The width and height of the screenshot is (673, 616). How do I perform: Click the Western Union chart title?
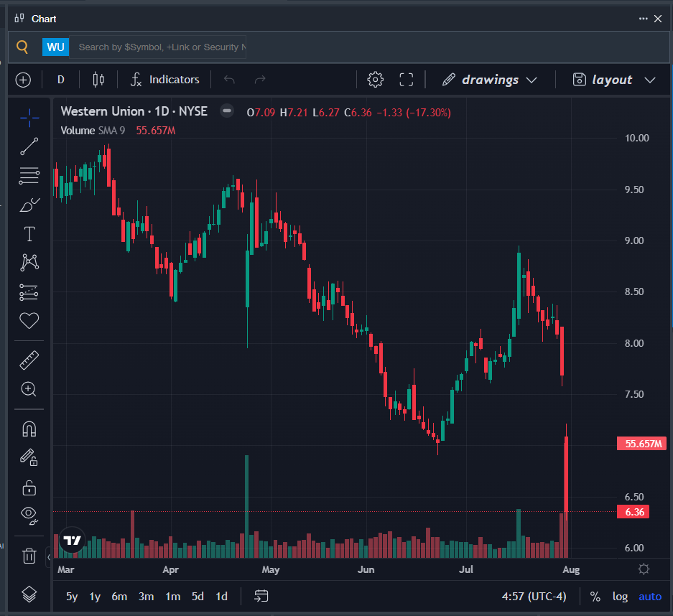(134, 111)
